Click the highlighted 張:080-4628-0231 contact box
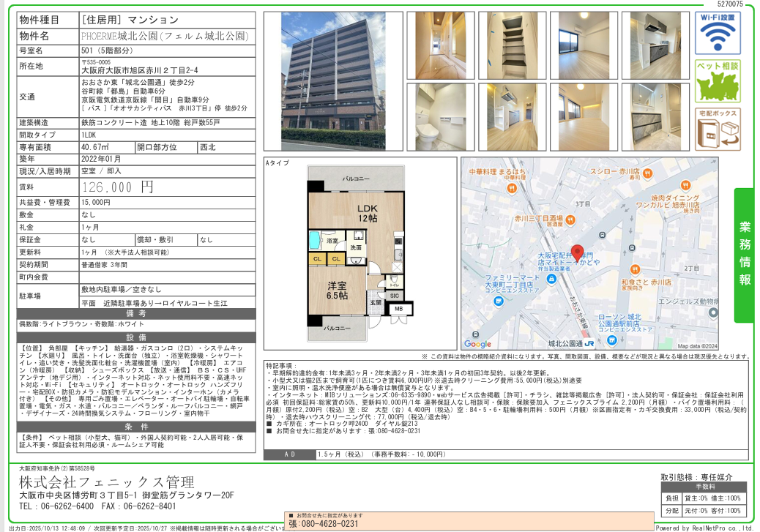This screenshot has width=760, height=532. [x=322, y=523]
